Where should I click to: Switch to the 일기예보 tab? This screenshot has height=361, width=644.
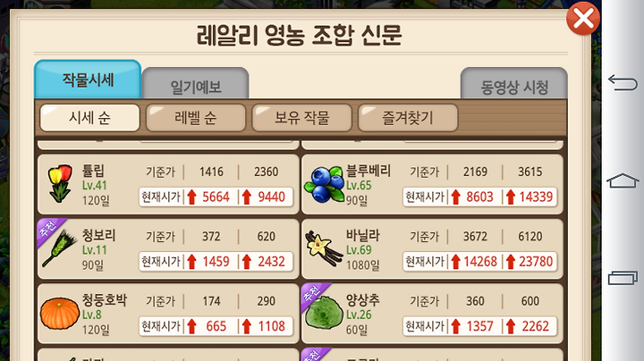(196, 84)
